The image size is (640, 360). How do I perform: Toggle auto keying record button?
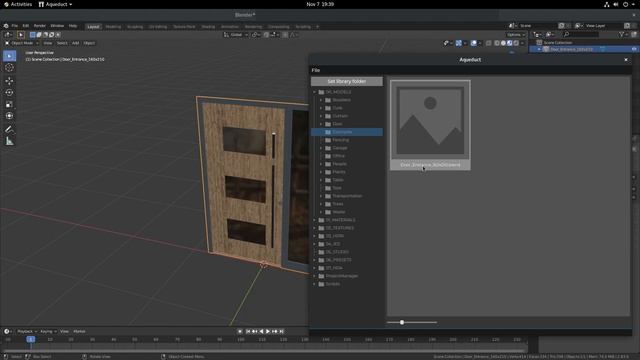pyautogui.click(x=240, y=331)
